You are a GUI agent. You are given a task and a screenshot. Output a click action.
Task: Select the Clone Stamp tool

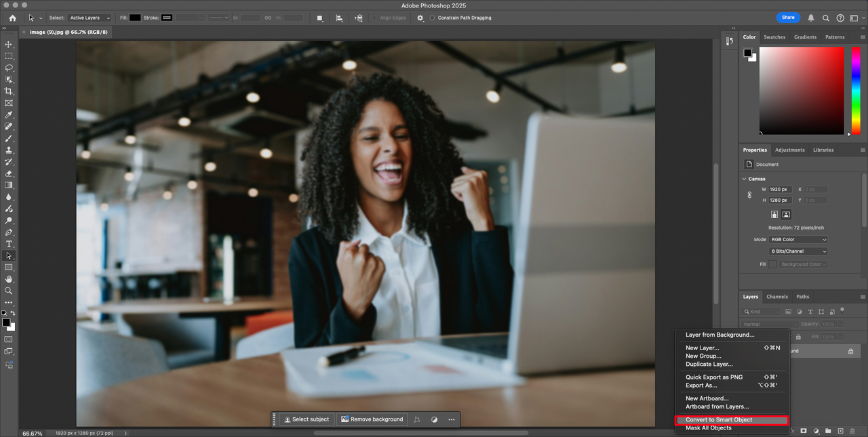tap(9, 150)
